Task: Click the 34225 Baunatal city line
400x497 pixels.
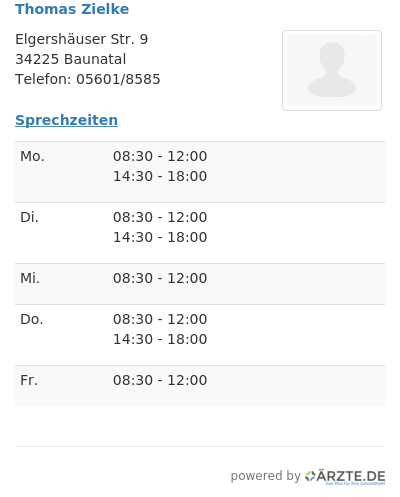Action: coord(71,59)
